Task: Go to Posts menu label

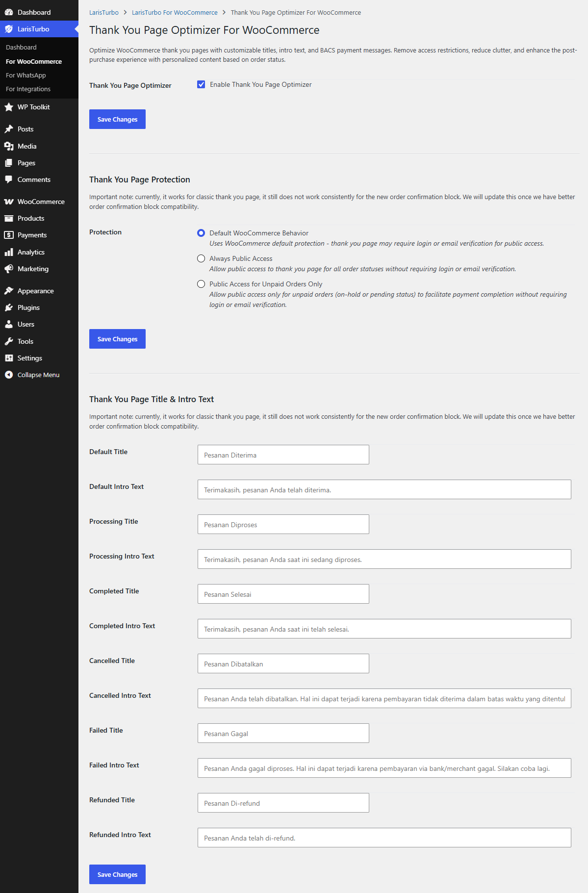Action: (x=26, y=129)
